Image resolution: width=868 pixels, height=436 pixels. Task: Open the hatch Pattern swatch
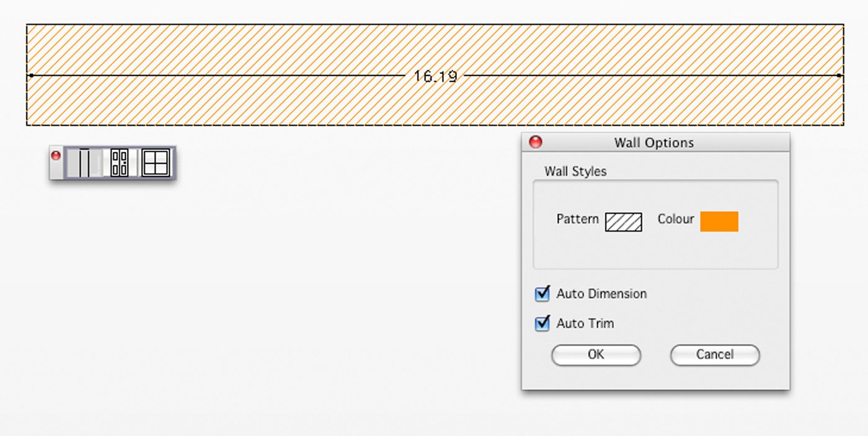623,222
